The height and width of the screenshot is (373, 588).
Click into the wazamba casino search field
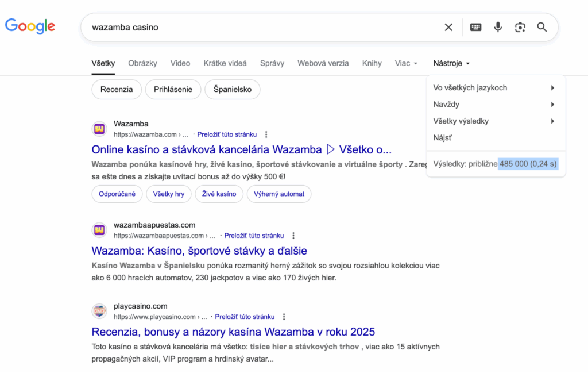point(258,27)
